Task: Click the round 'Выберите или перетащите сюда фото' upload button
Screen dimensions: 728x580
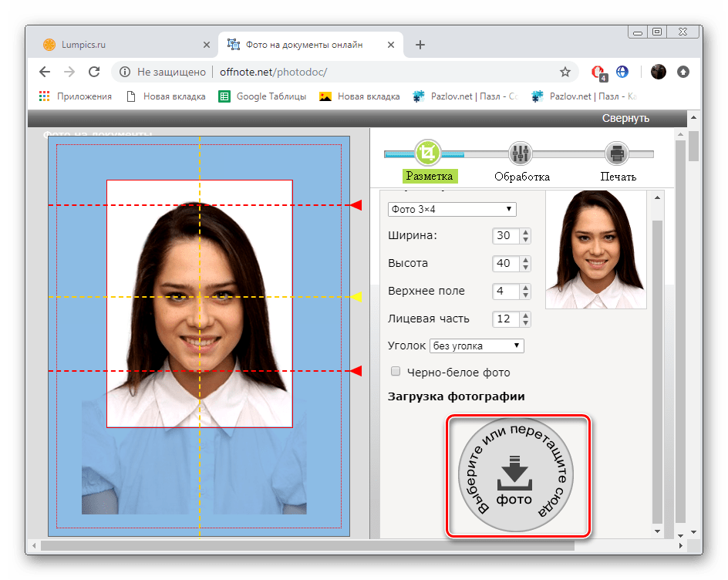Action: (x=515, y=474)
